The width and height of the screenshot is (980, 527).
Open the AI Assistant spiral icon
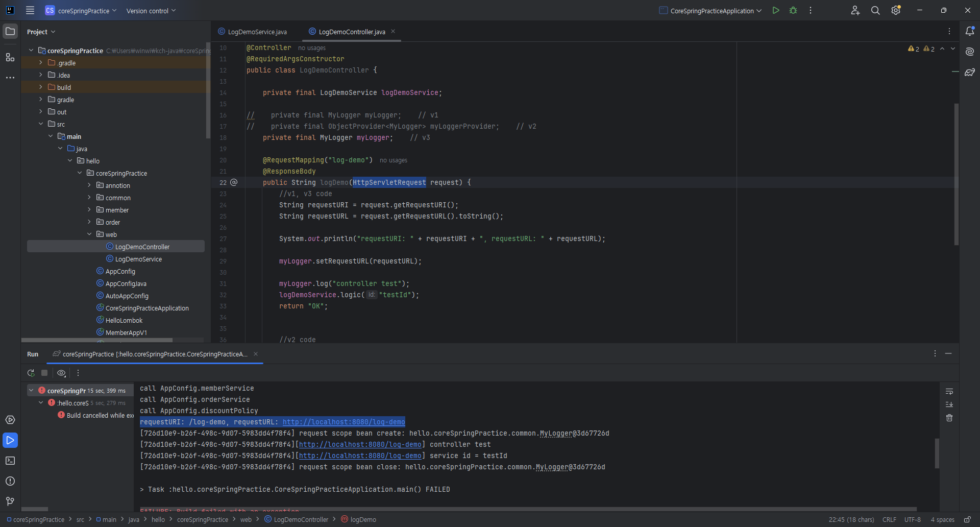[x=970, y=52]
